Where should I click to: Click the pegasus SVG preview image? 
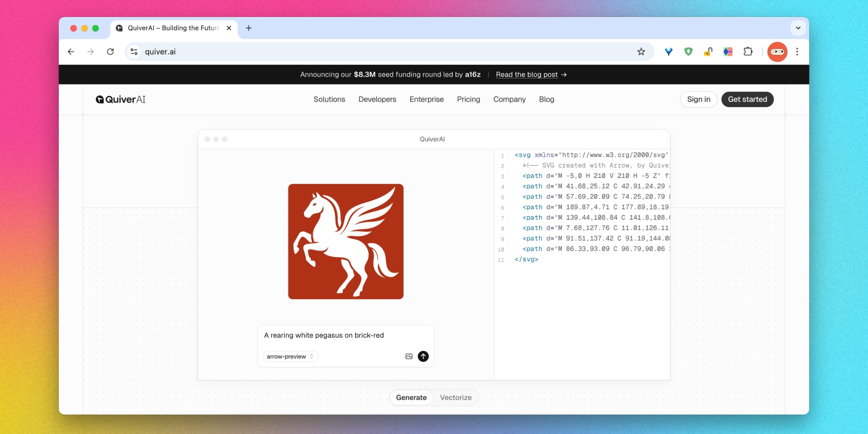pyautogui.click(x=346, y=241)
